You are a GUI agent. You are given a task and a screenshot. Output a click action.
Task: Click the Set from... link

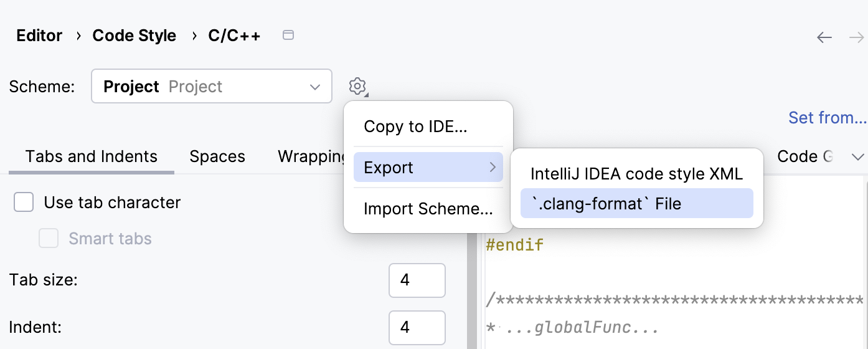click(827, 118)
